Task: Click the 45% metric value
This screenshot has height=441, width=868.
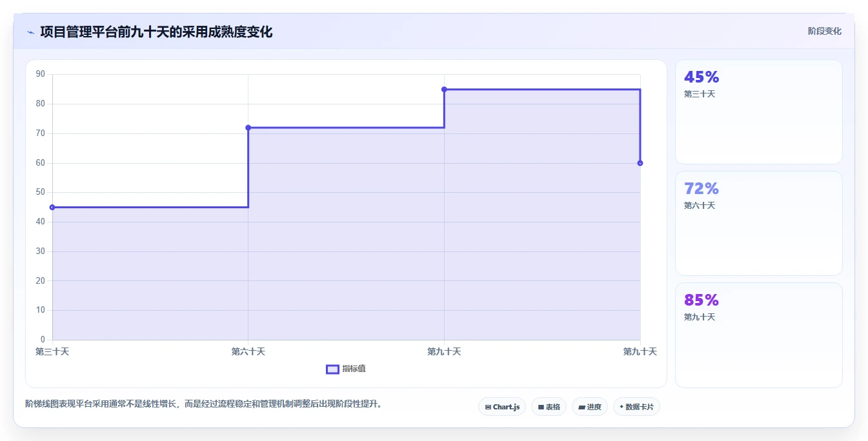Action: point(701,77)
